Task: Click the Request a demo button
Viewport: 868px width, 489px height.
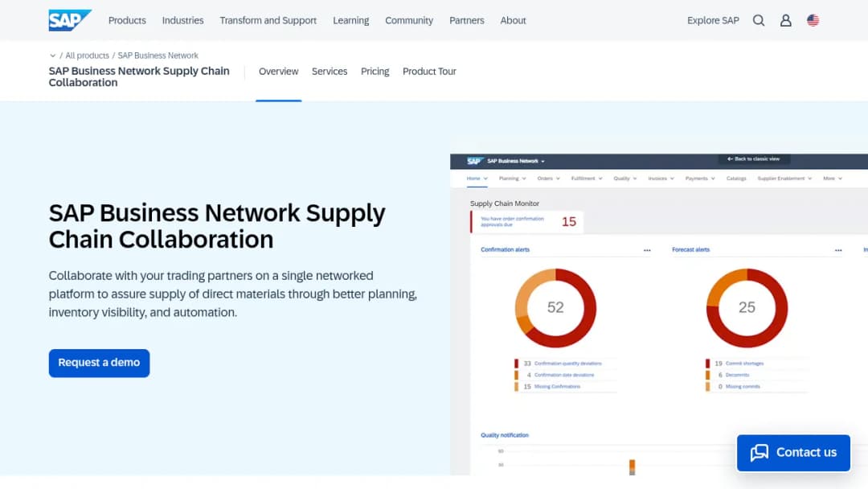Action: pyautogui.click(x=99, y=363)
